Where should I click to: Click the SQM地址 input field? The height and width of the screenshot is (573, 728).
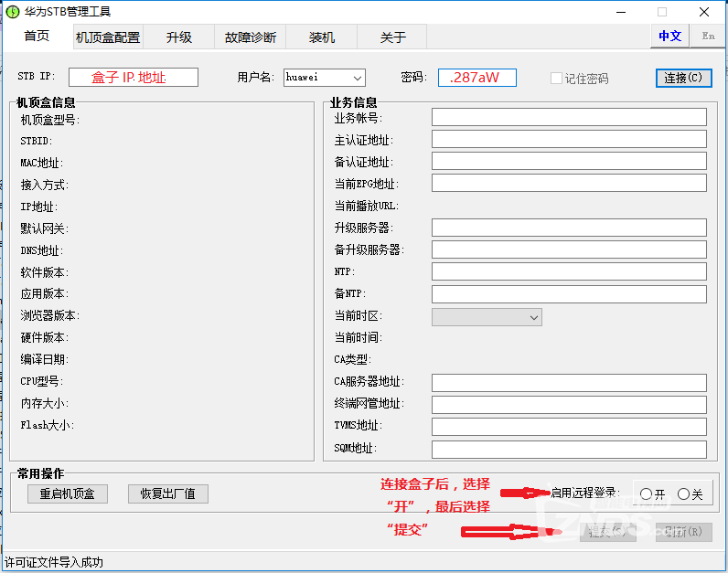point(569,449)
